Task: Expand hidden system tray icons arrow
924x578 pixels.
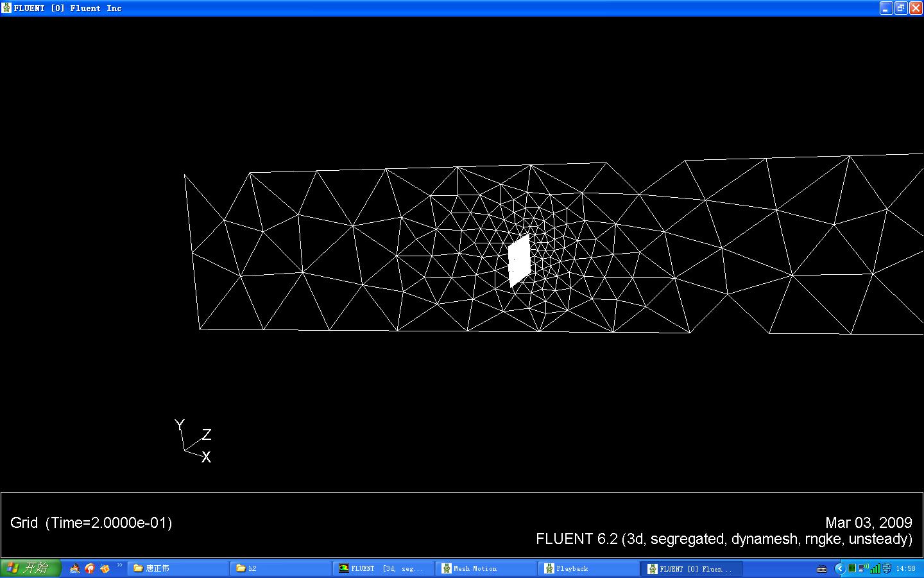Action: click(839, 568)
